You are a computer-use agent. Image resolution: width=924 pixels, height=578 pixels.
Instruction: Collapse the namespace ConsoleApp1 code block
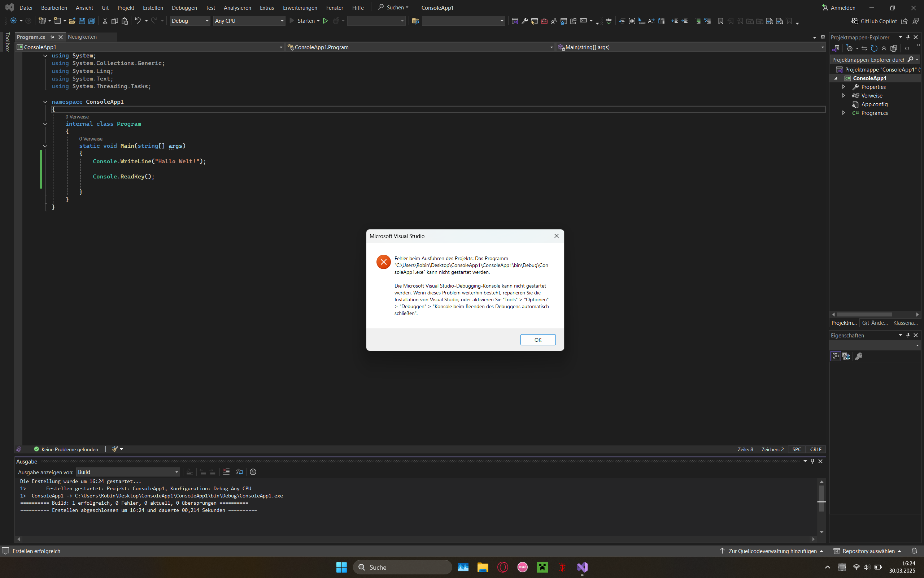(x=45, y=102)
